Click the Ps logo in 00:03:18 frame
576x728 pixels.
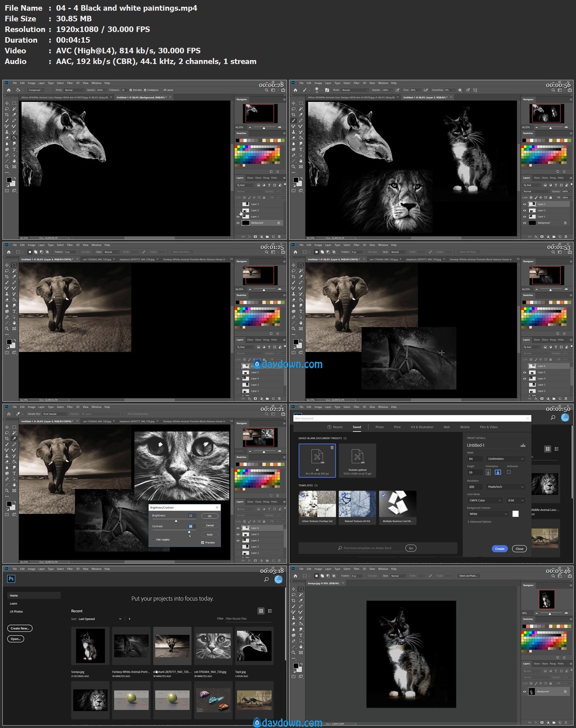tap(11, 579)
